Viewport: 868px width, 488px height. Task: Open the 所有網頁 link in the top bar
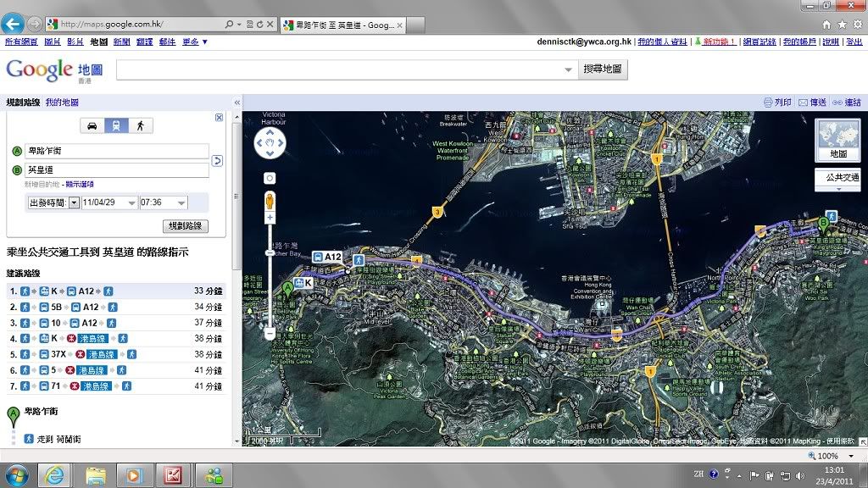coord(21,42)
